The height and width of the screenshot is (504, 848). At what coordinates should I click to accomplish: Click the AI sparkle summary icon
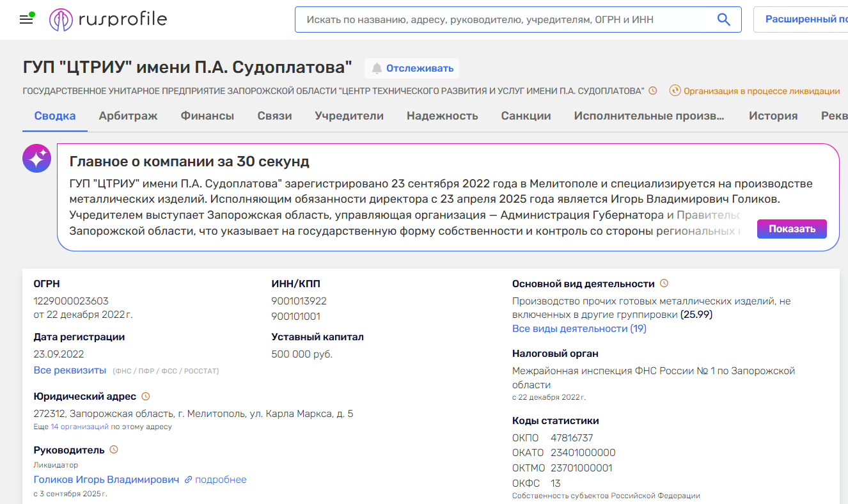(x=36, y=157)
